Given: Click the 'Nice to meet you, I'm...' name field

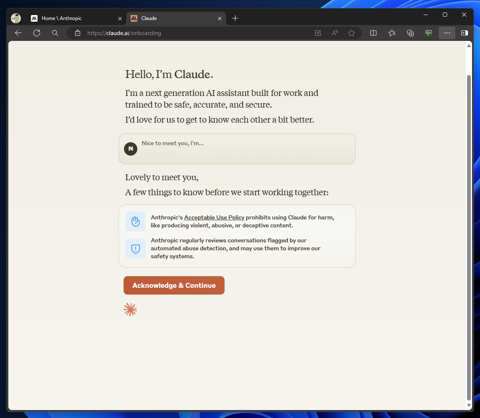Looking at the screenshot, I should 237,149.
